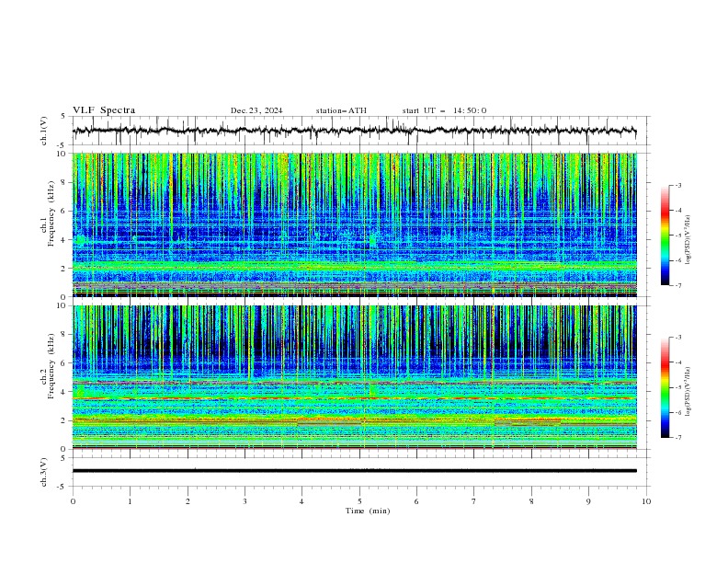
Task: Click time axis tick label 9
Action: pyautogui.click(x=588, y=501)
